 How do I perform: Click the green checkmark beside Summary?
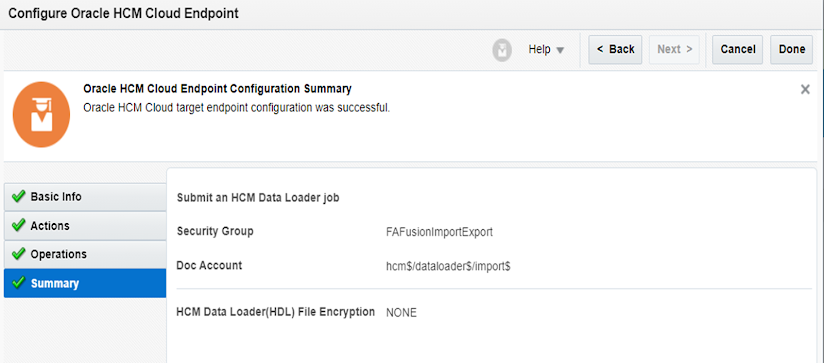click(18, 283)
